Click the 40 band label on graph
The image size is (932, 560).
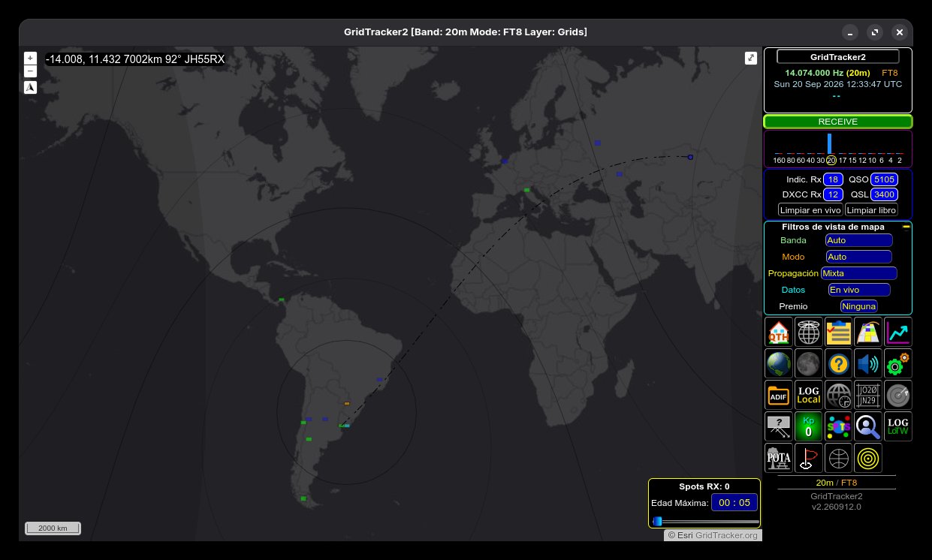[810, 161]
